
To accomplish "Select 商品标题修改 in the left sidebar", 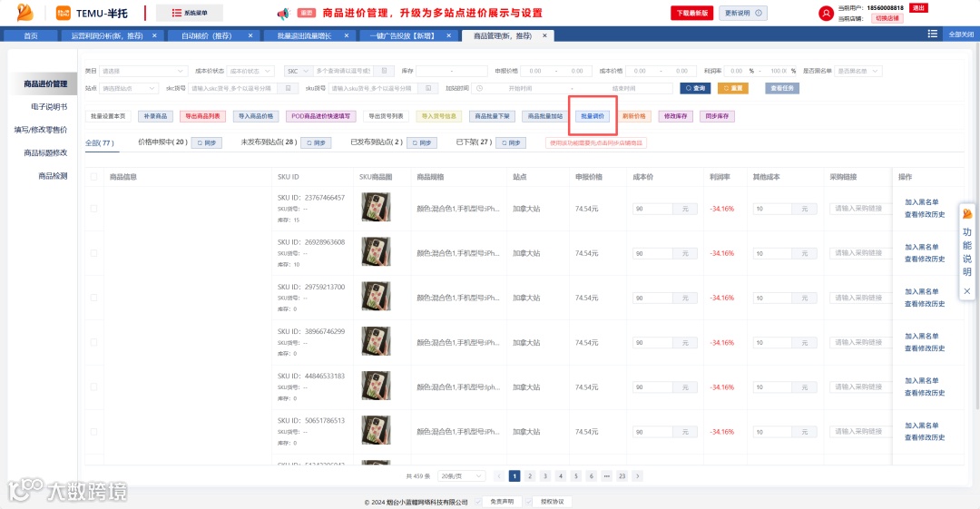I will click(45, 152).
